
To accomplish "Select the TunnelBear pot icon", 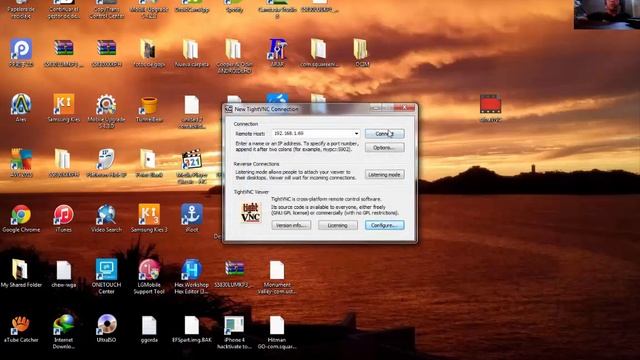I will 149,108.
